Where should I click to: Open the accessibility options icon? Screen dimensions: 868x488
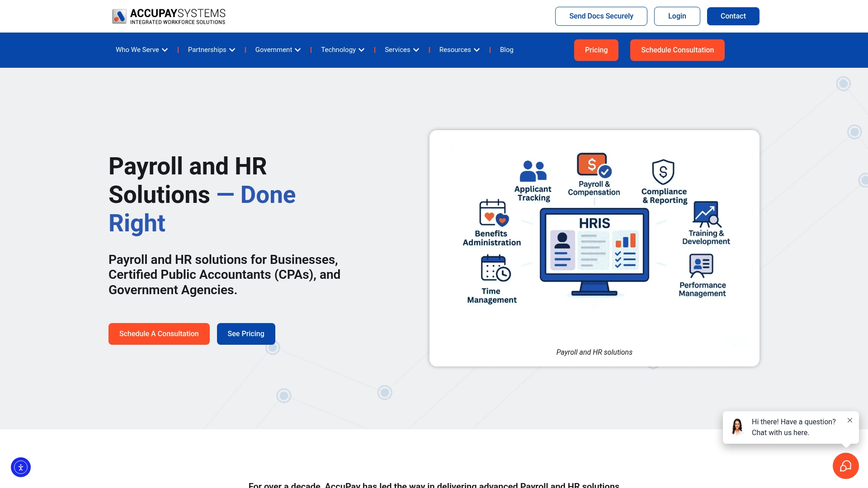click(21, 467)
